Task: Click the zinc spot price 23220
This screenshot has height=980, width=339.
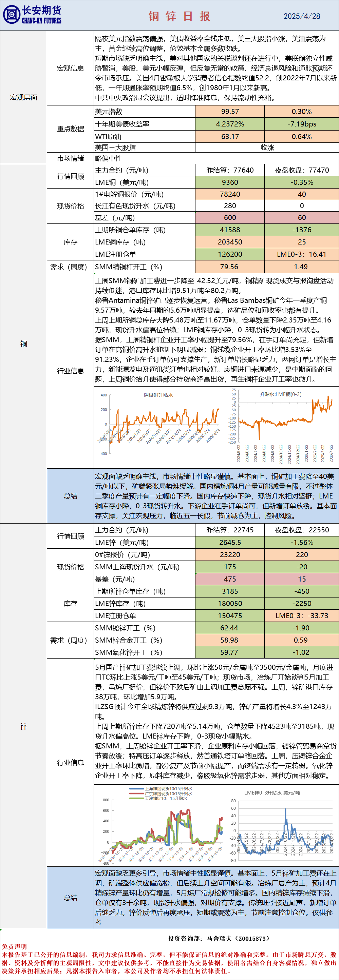Action: click(230, 555)
